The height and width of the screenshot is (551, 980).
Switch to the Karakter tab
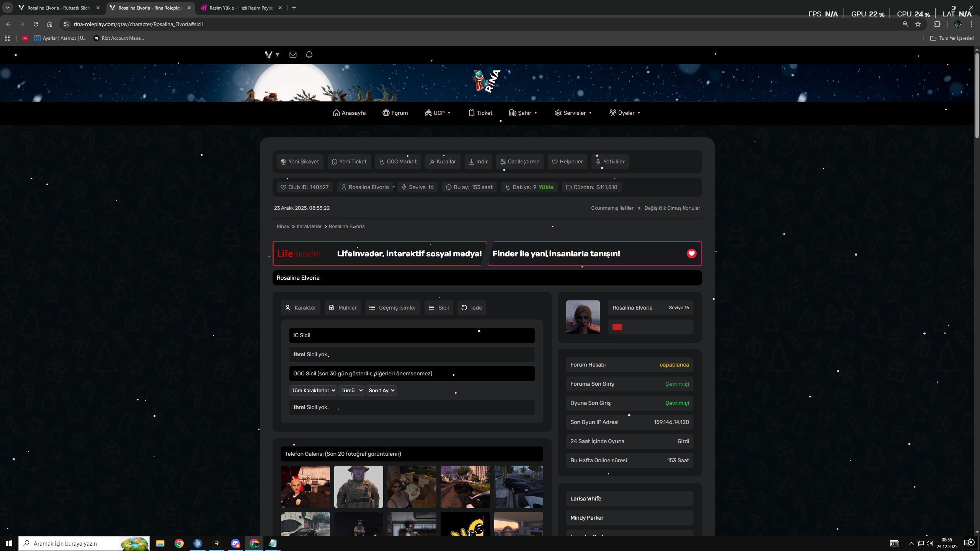301,308
